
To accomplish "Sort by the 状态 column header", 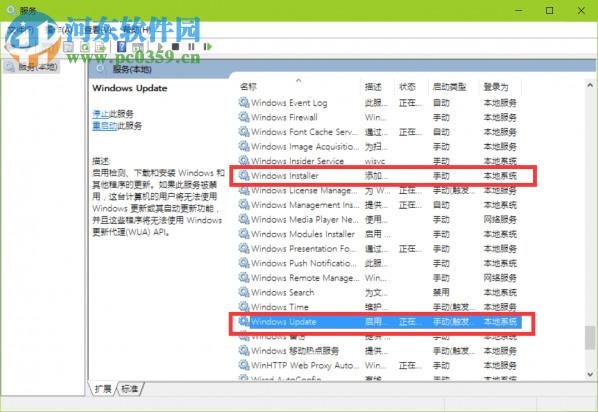I will [x=407, y=87].
